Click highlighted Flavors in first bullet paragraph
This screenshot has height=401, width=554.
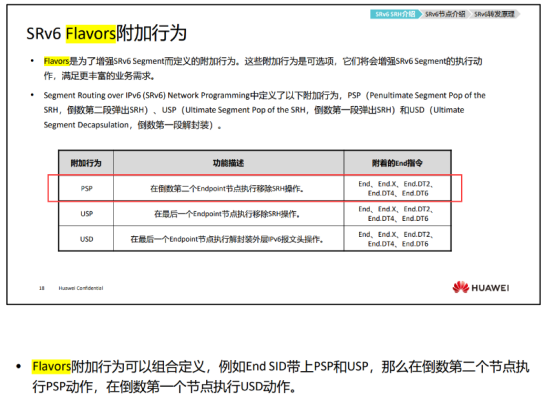coord(56,61)
